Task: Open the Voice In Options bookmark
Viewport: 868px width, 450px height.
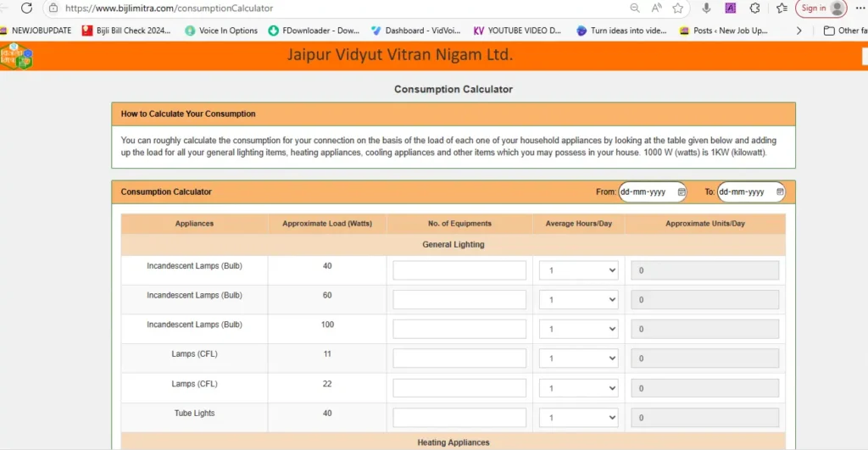Action: (x=221, y=31)
